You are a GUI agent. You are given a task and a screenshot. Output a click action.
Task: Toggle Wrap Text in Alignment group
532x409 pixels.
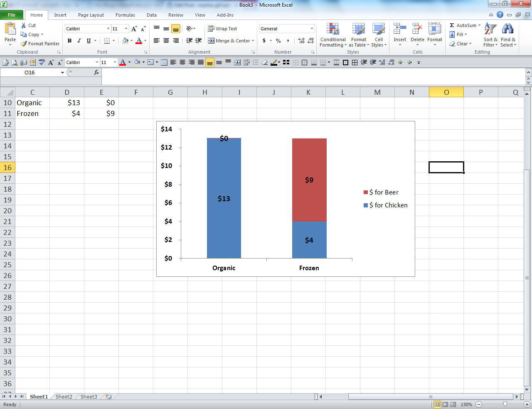click(x=222, y=29)
